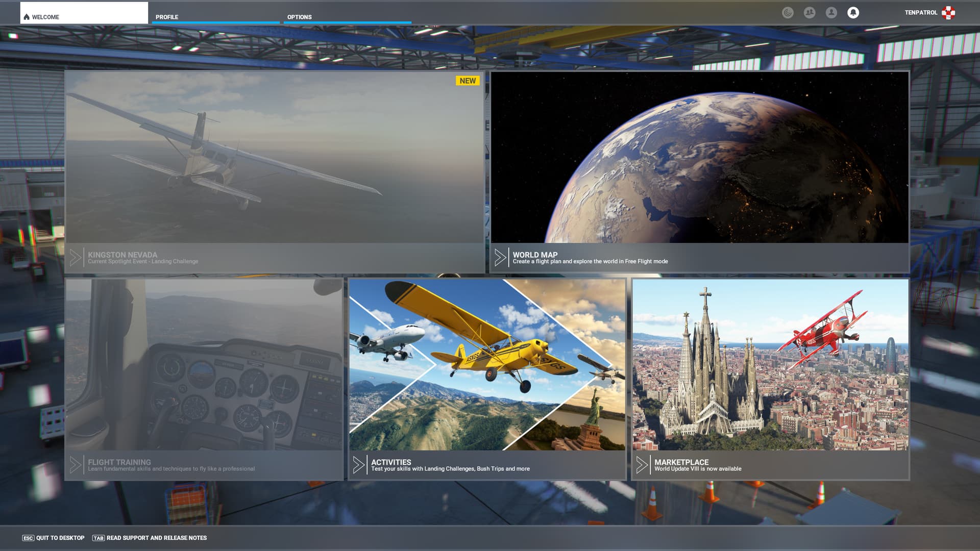Click the arrow icon beside Activities

(x=358, y=465)
